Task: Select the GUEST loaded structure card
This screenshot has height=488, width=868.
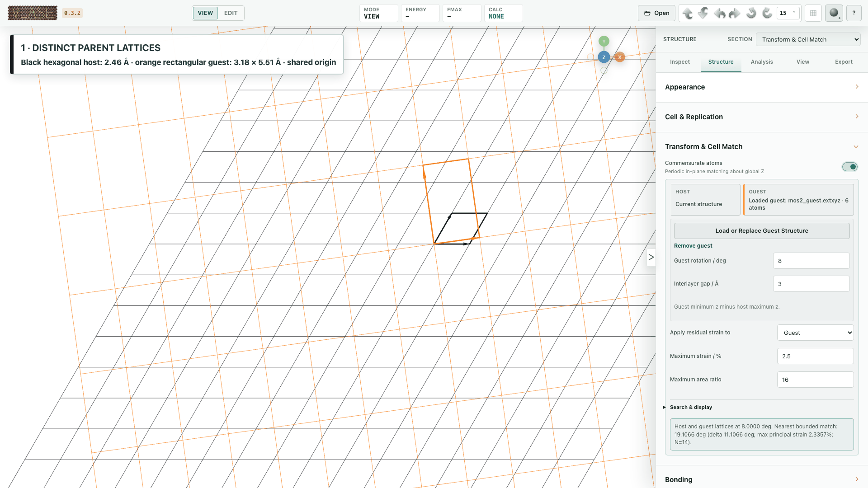Action: [x=798, y=199]
